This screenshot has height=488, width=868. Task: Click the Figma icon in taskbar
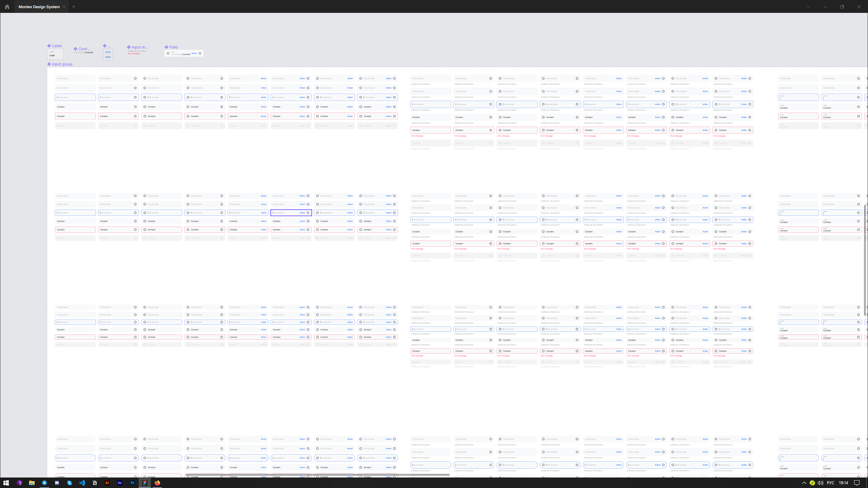[145, 483]
